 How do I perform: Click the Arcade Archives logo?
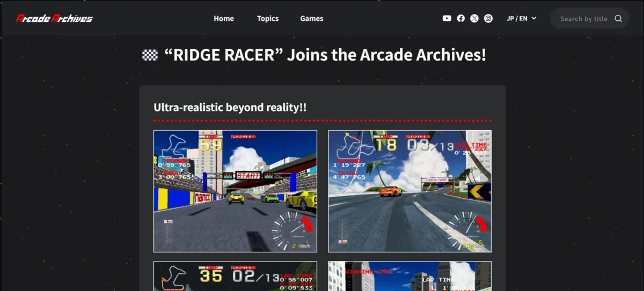(54, 18)
